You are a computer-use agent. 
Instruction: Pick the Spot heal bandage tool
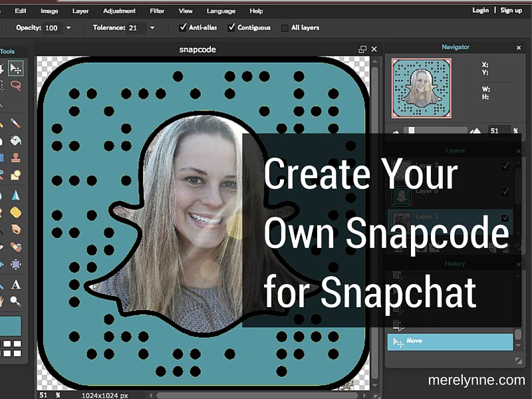(x=15, y=247)
